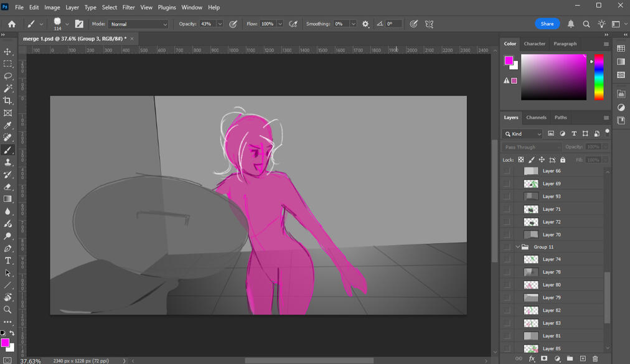
Task: Select the Lasso tool
Action: click(8, 76)
